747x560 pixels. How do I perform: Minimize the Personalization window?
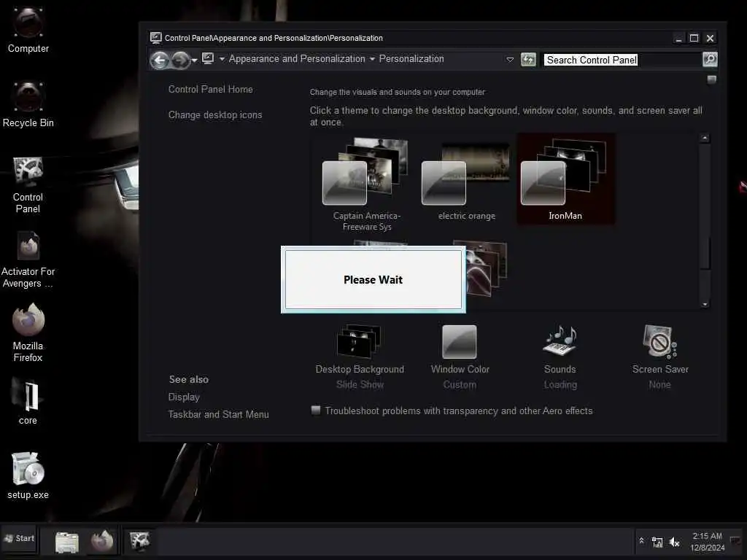[x=678, y=38]
